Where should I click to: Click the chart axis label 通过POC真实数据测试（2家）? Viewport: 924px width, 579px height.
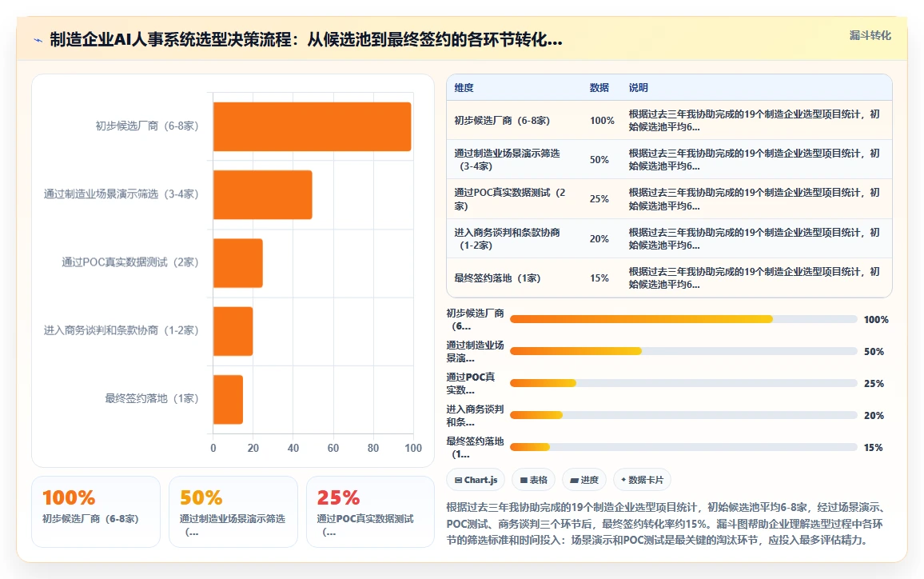130,262
